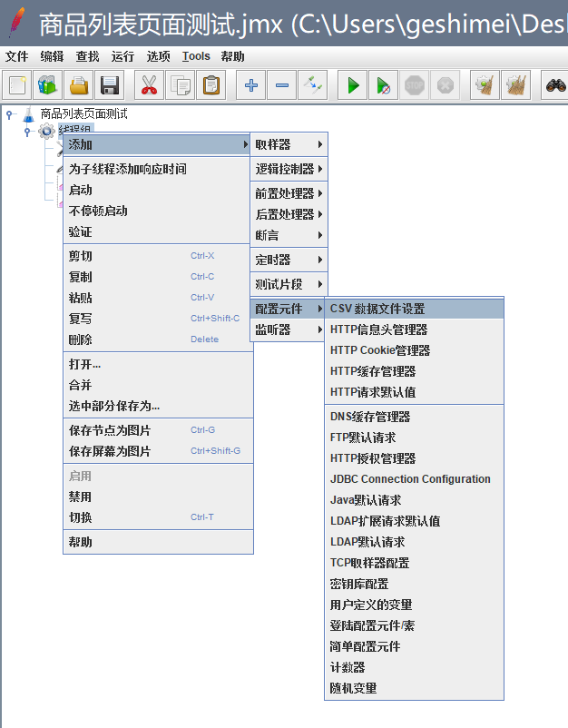Expand the 监听器 submenu
The height and width of the screenshot is (728, 568).
tap(288, 330)
